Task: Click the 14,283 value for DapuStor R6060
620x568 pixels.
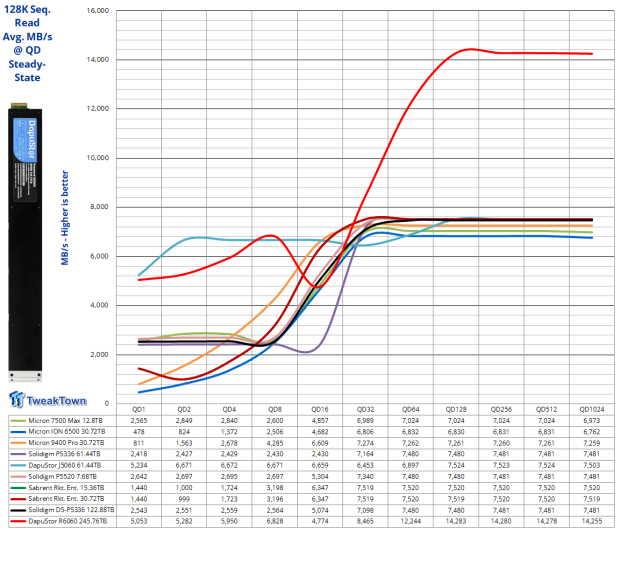Action: [x=456, y=521]
